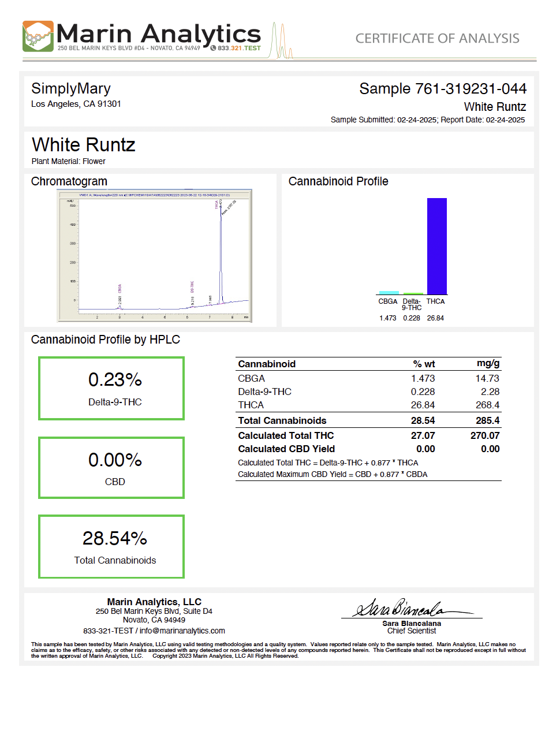The height and width of the screenshot is (738, 560).
Task: Click the "Chromatogram" section heading
Action: pos(69,181)
